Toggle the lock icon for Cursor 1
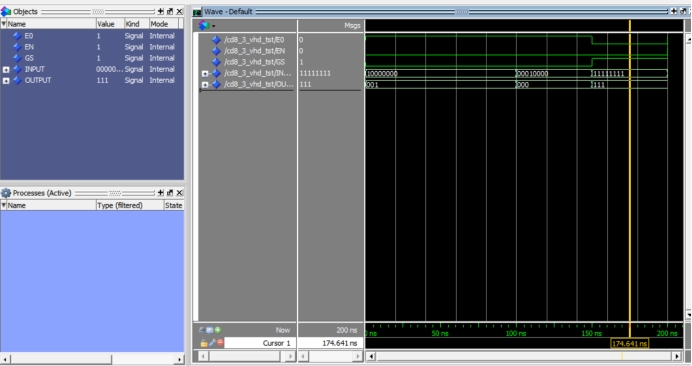 pos(204,343)
